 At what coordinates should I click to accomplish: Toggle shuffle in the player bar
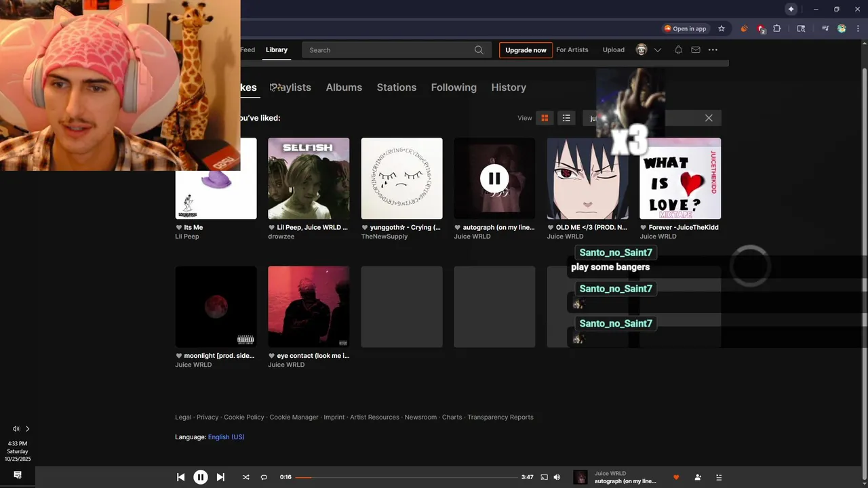tap(245, 477)
